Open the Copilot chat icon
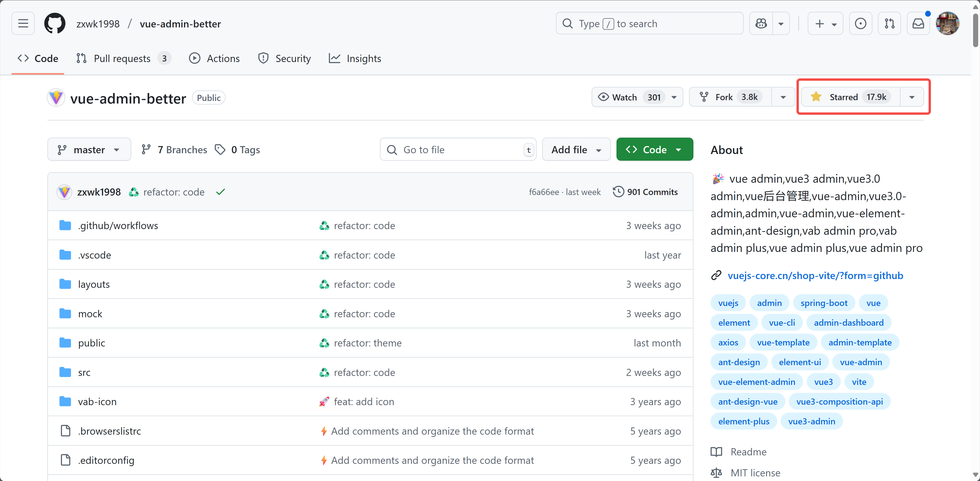Viewport: 980px width, 481px height. coord(761,24)
